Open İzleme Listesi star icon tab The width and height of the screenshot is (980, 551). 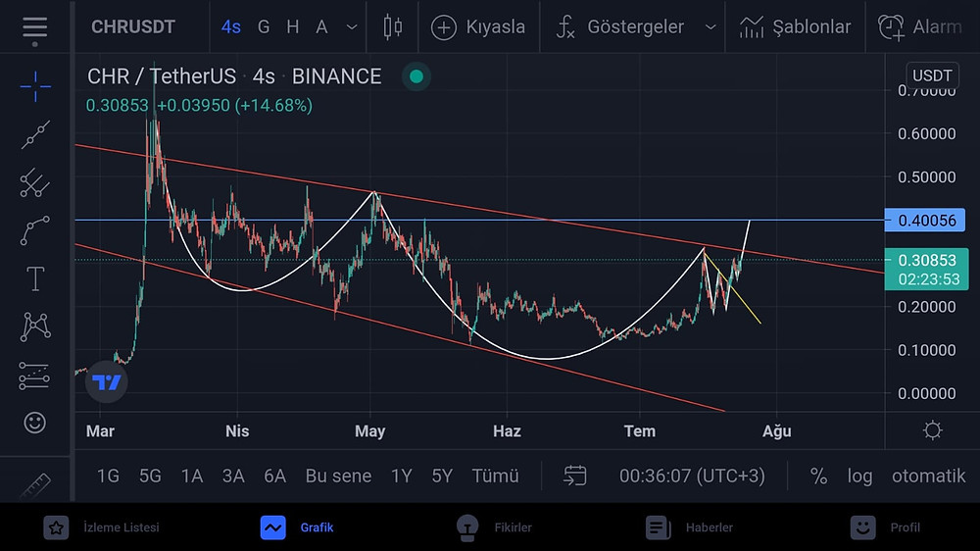tap(56, 527)
